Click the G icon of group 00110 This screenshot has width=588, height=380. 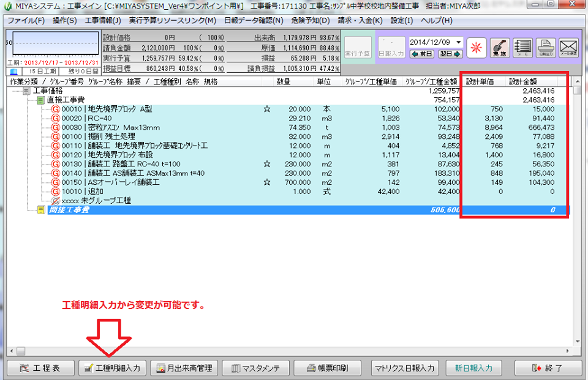pyautogui.click(x=56, y=146)
